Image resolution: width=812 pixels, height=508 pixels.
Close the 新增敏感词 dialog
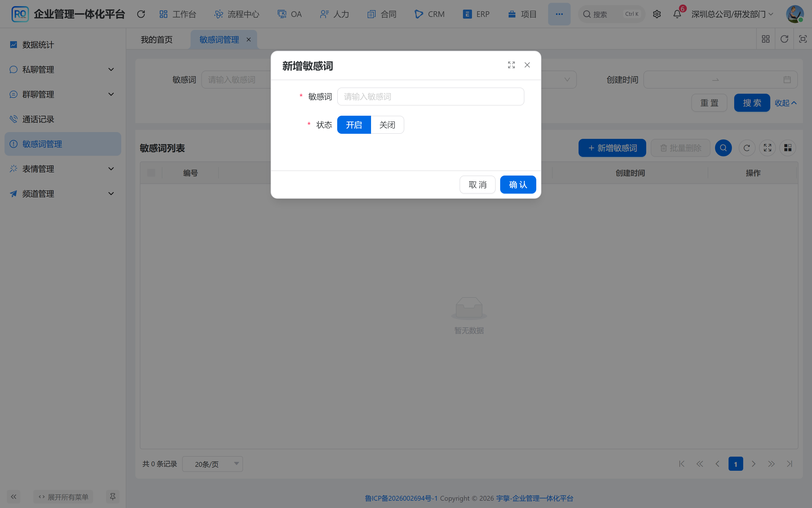[x=527, y=65]
